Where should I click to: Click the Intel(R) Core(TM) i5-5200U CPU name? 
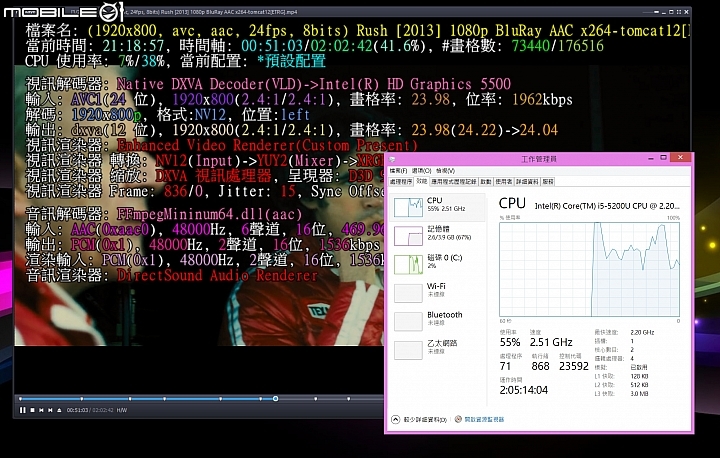click(607, 206)
